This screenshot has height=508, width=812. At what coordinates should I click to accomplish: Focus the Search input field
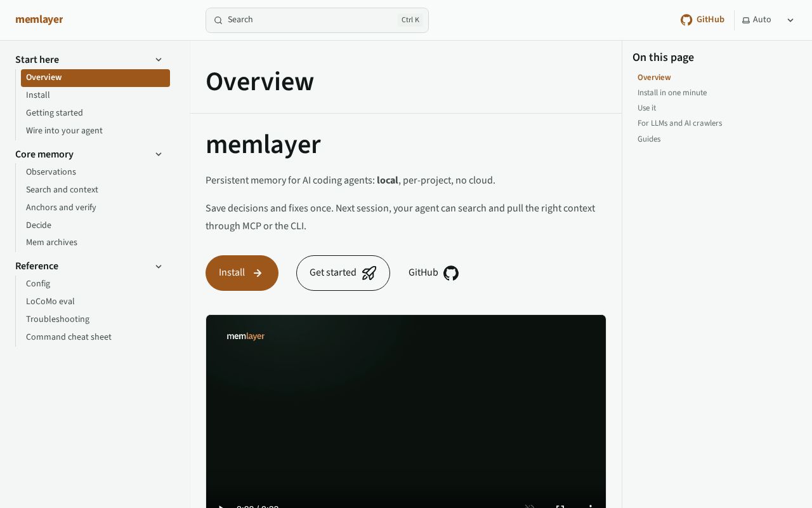(317, 20)
